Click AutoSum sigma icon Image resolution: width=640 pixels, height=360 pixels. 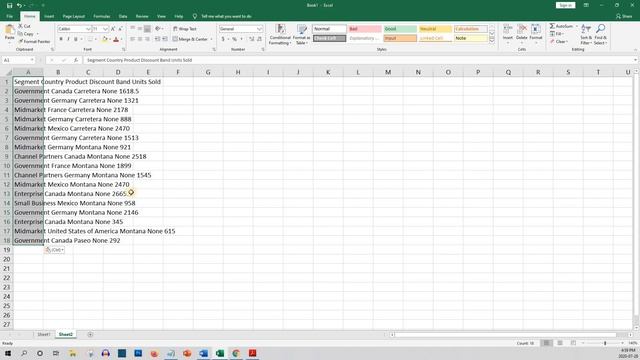point(552,26)
